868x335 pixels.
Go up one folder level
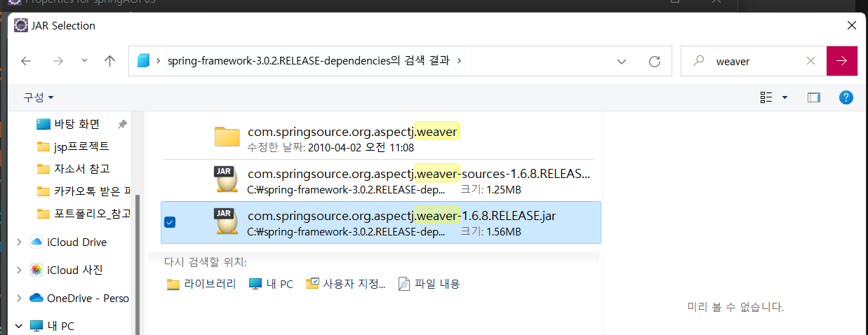[109, 61]
